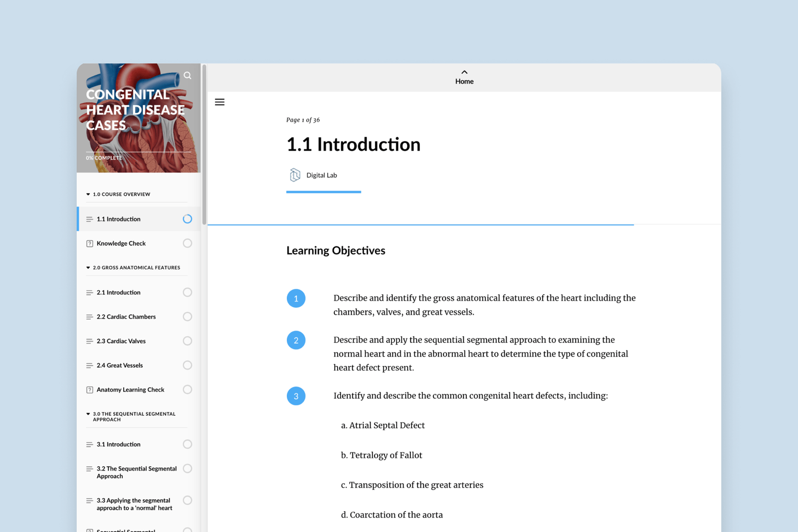798x532 pixels.
Task: Toggle completion circle for 2.2 Cardiac Chambers
Action: tap(188, 317)
